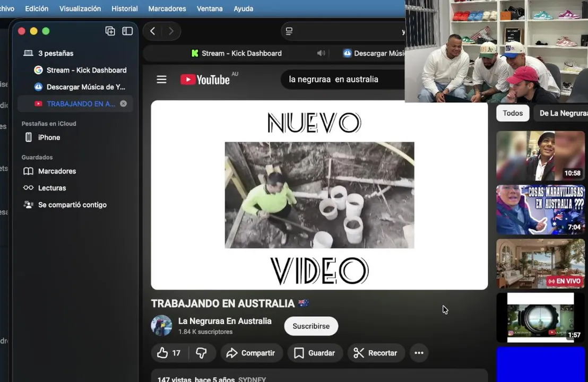Viewport: 588px width, 382px height.
Task: Click the YouTube favicon on TRABAJANDO row
Action: tap(38, 104)
